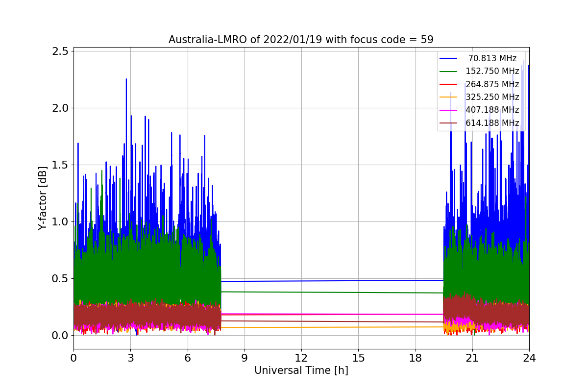
Task: Click the magenta line swatch in legend
Action: pyautogui.click(x=448, y=110)
